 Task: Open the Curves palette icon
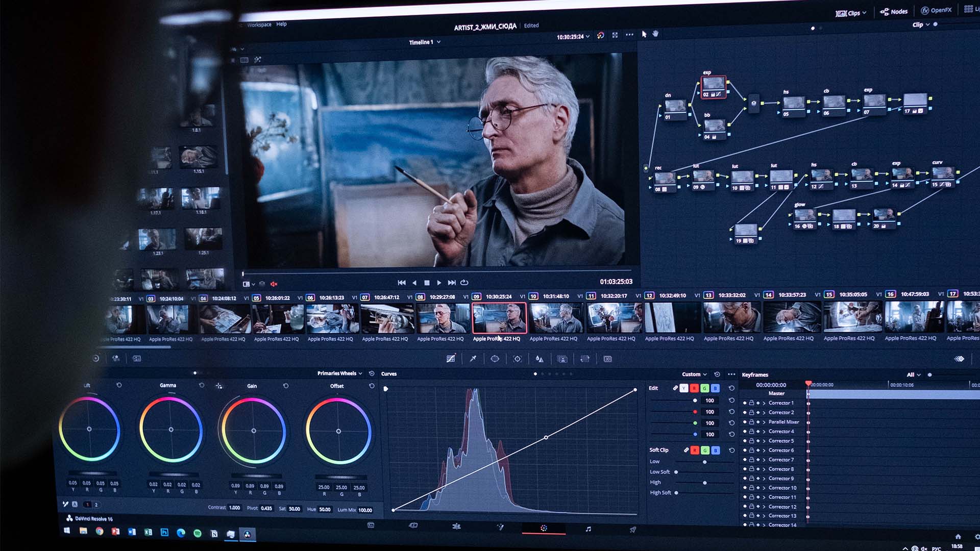pyautogui.click(x=451, y=359)
